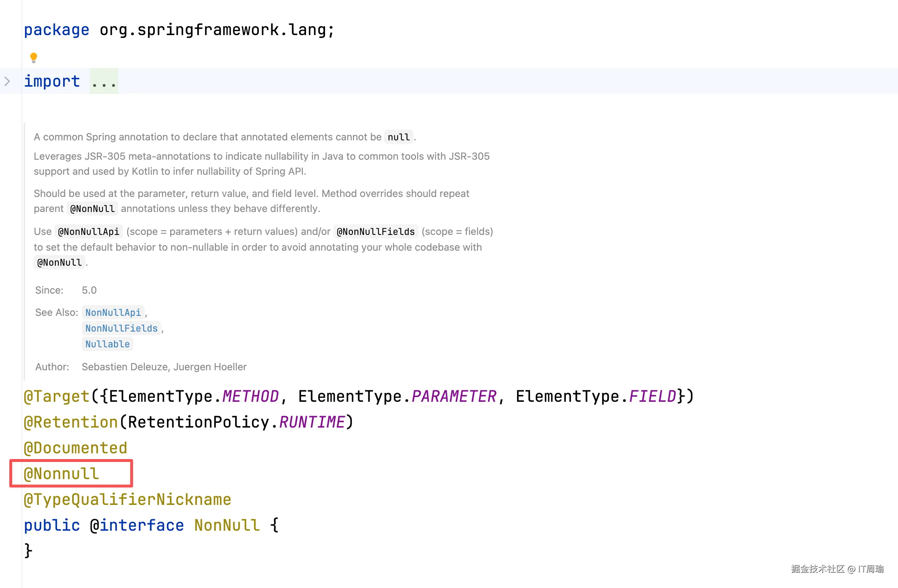Click the yellow lightbulb quick-fix icon
This screenshot has height=588, width=898.
click(x=34, y=57)
